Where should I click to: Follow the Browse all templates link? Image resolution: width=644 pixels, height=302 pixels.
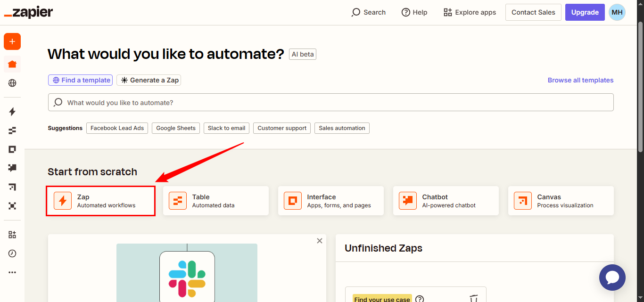(x=580, y=80)
